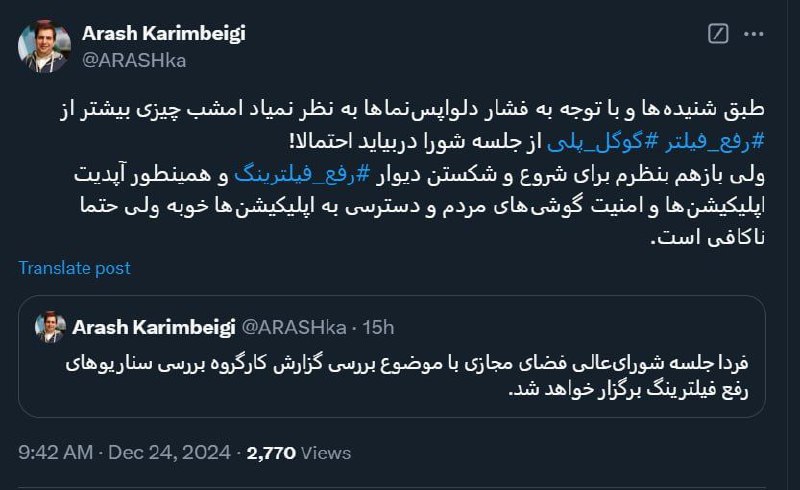This screenshot has height=490, width=800.
Task: Click the 2,770 Views count
Action: pos(298,453)
